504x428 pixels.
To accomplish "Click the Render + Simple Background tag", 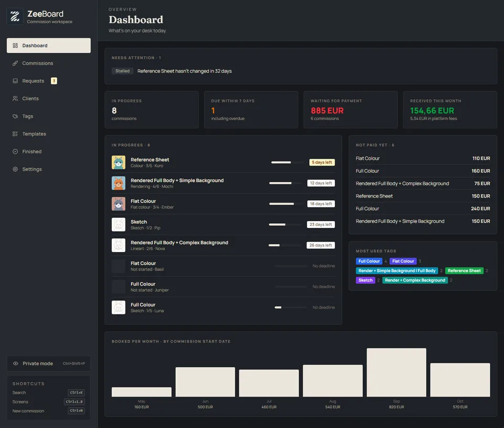I will pyautogui.click(x=397, y=271).
